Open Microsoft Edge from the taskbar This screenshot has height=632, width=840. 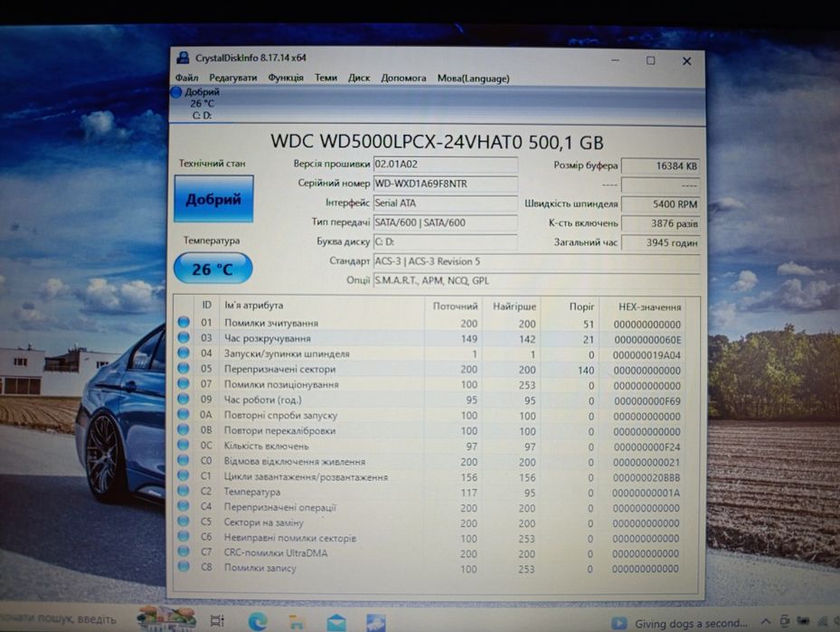coord(258,621)
